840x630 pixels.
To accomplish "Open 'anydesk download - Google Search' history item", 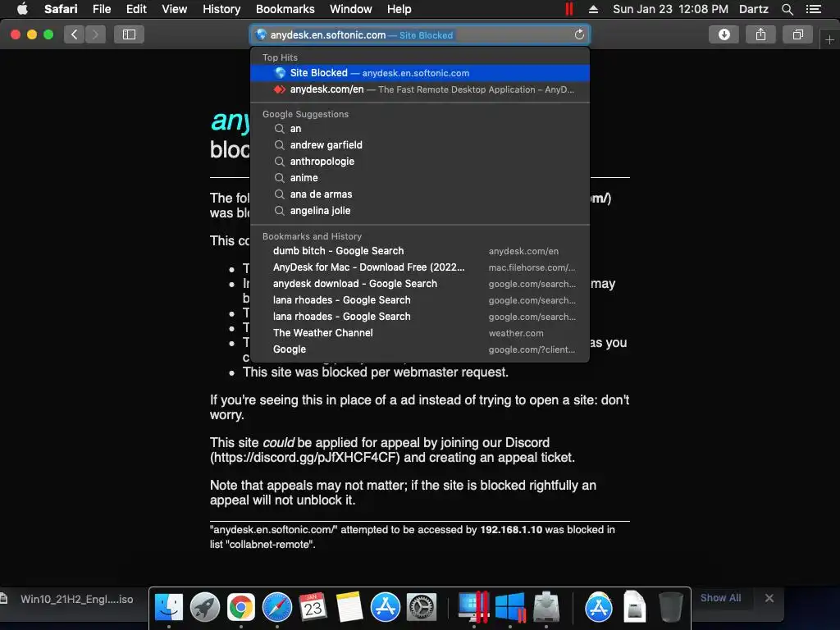I will tap(420, 284).
